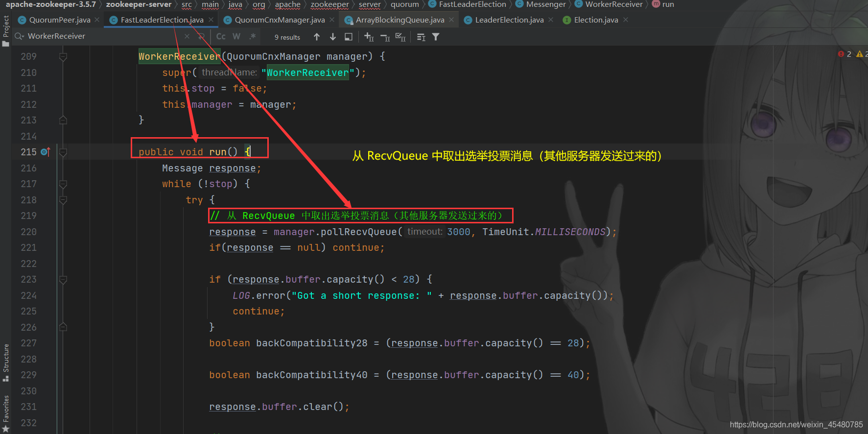Switch to LeaderElection.java tab
This screenshot has height=434, width=868.
(509, 20)
